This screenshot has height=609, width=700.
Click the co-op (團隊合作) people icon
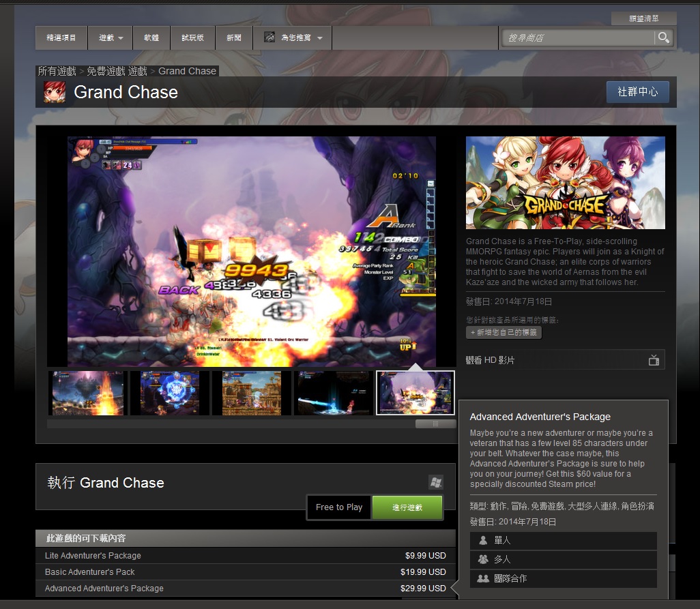pos(483,578)
